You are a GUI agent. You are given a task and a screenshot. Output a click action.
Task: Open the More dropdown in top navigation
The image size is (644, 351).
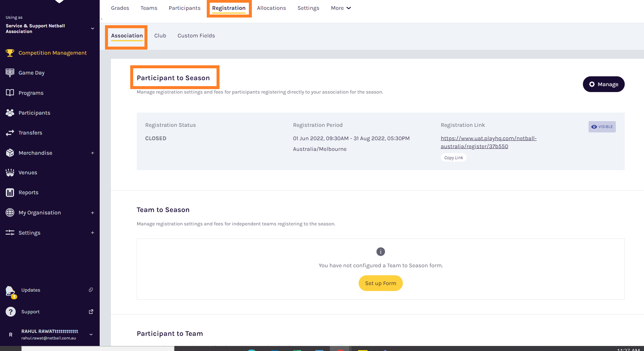(x=341, y=8)
